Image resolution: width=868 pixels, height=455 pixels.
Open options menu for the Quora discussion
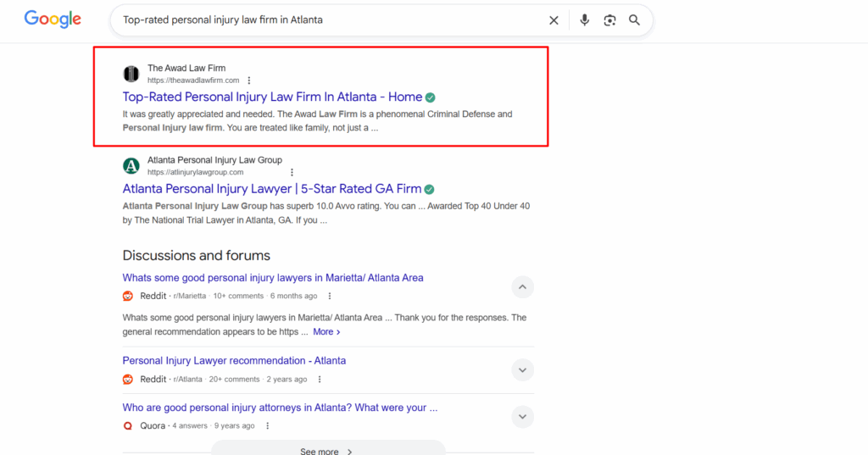[x=267, y=426]
